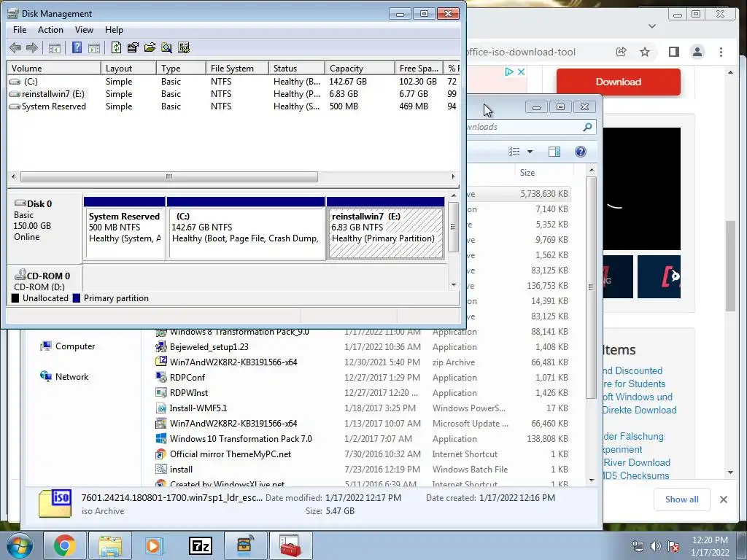
Task: Click the disk pane vertical scrollbar down arrow
Action: coord(454,285)
